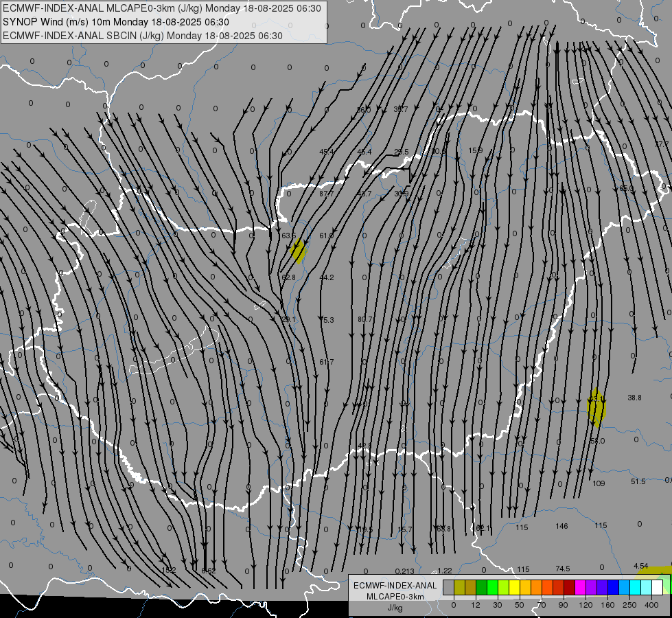
Task: Click the 109 grid value
Action: [599, 483]
